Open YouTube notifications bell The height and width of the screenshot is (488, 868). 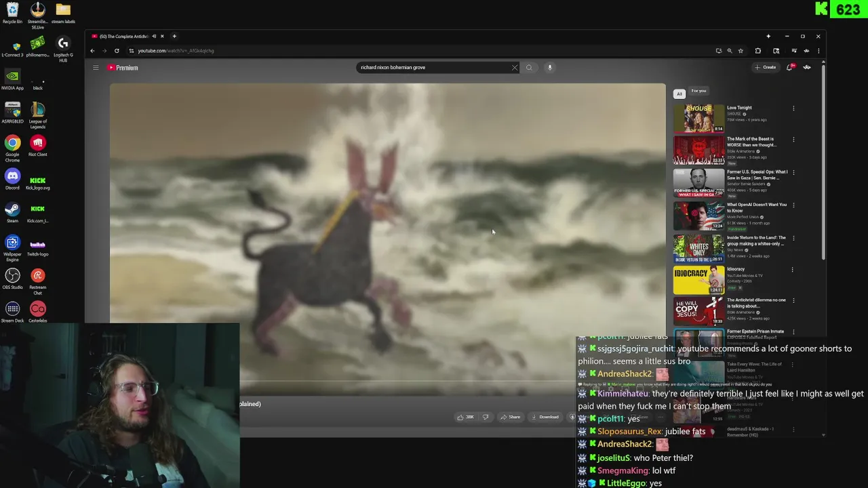tap(790, 67)
